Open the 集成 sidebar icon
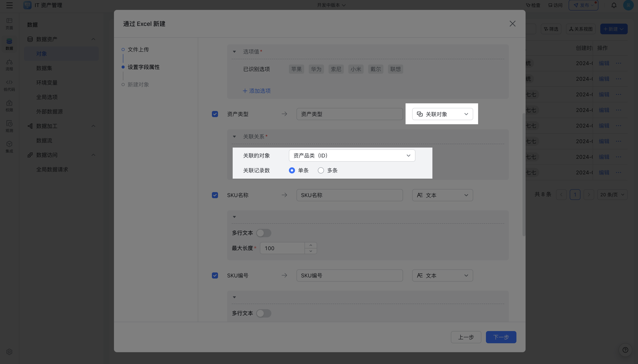Image resolution: width=638 pixels, height=364 pixels. coord(9,147)
